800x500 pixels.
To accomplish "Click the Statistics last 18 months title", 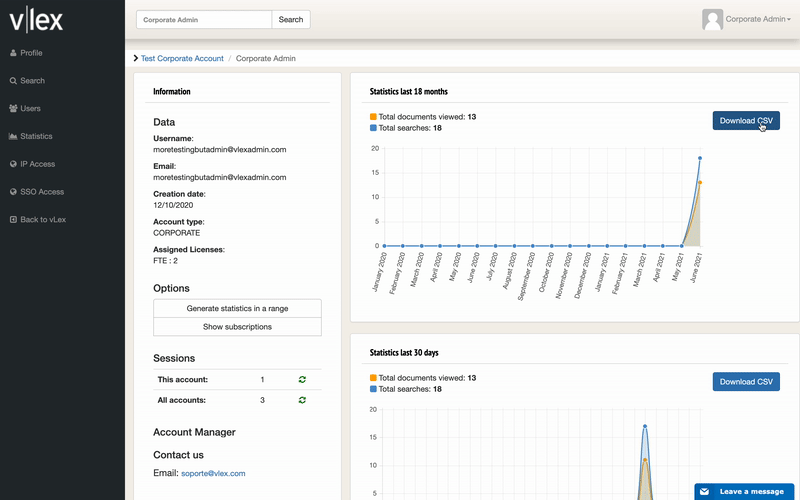I will 409,91.
